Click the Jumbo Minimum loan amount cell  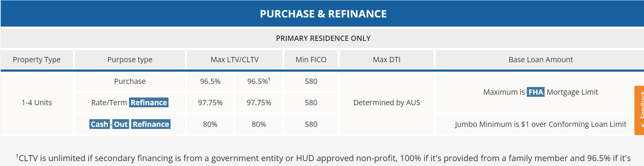pyautogui.click(x=540, y=124)
